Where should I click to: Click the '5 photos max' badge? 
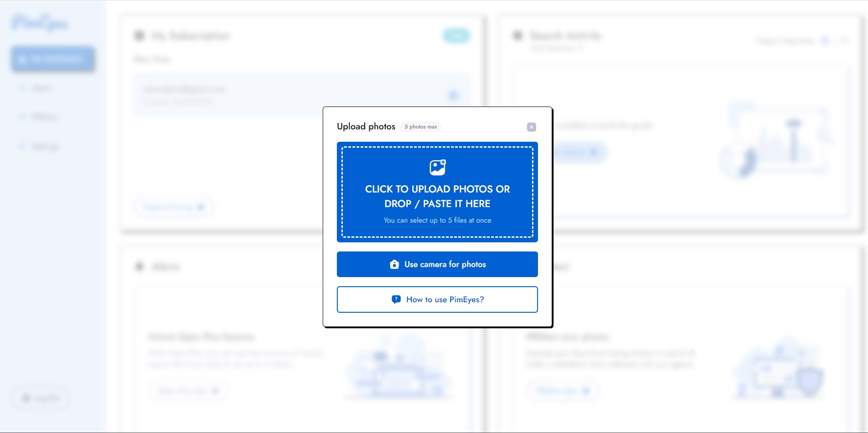click(421, 127)
